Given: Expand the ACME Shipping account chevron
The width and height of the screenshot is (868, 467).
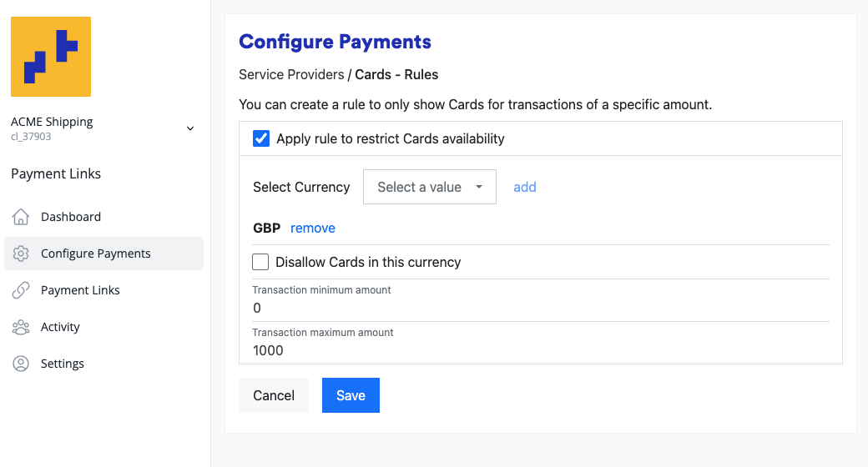Looking at the screenshot, I should 190,128.
